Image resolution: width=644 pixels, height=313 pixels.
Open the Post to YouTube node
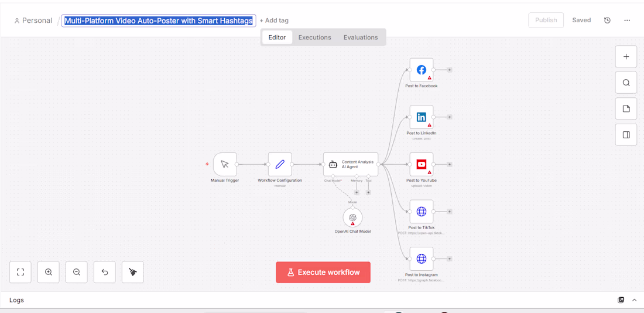(422, 165)
